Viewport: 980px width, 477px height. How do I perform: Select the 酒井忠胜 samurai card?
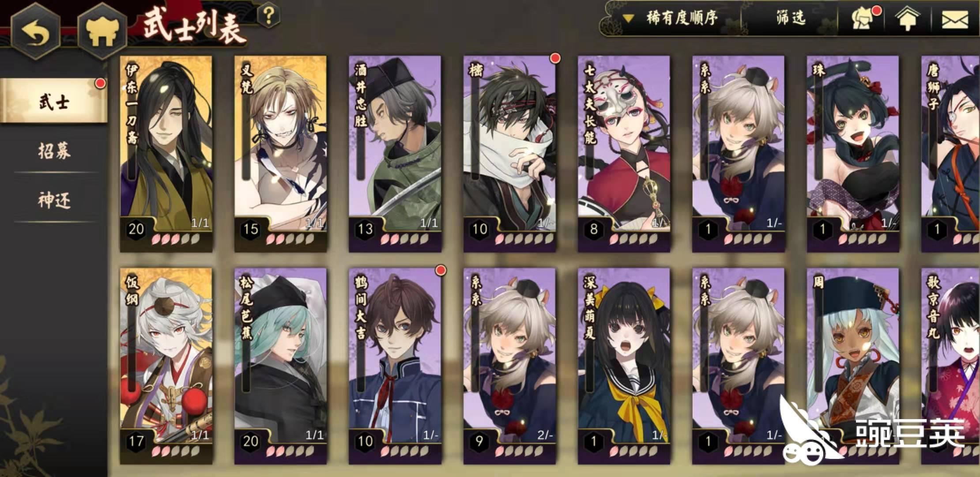coord(395,154)
